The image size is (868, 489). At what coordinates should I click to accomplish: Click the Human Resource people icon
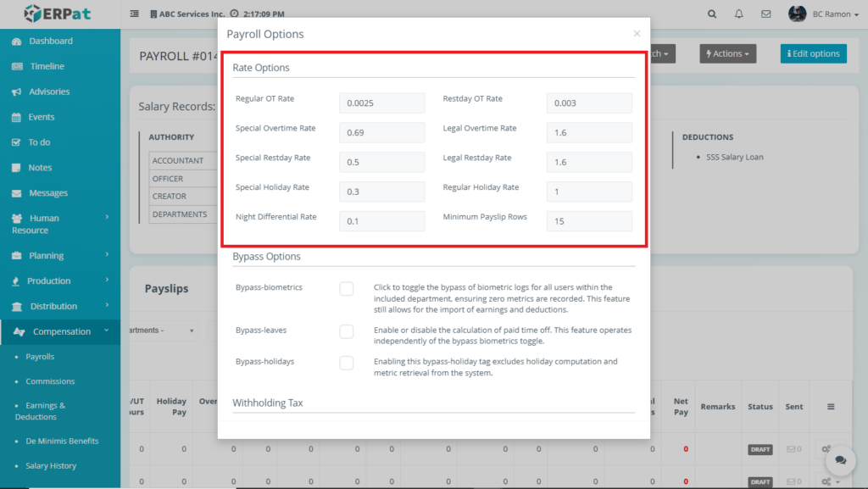click(x=17, y=219)
